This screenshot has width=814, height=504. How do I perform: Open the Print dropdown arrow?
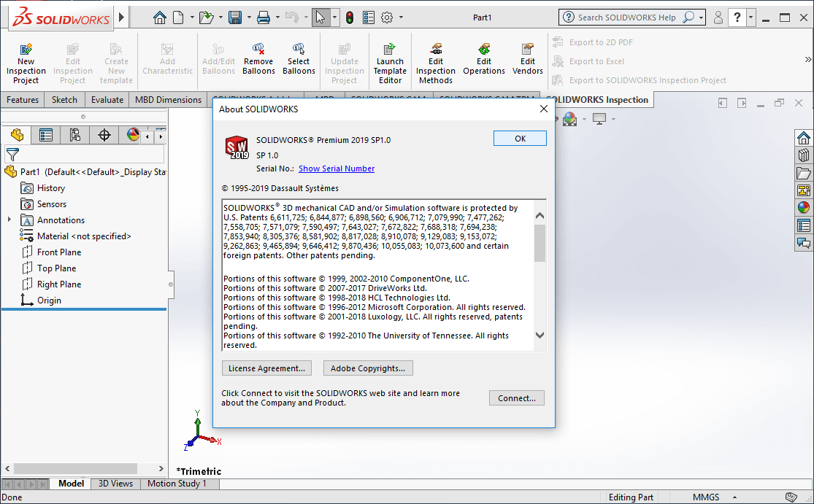pos(277,18)
